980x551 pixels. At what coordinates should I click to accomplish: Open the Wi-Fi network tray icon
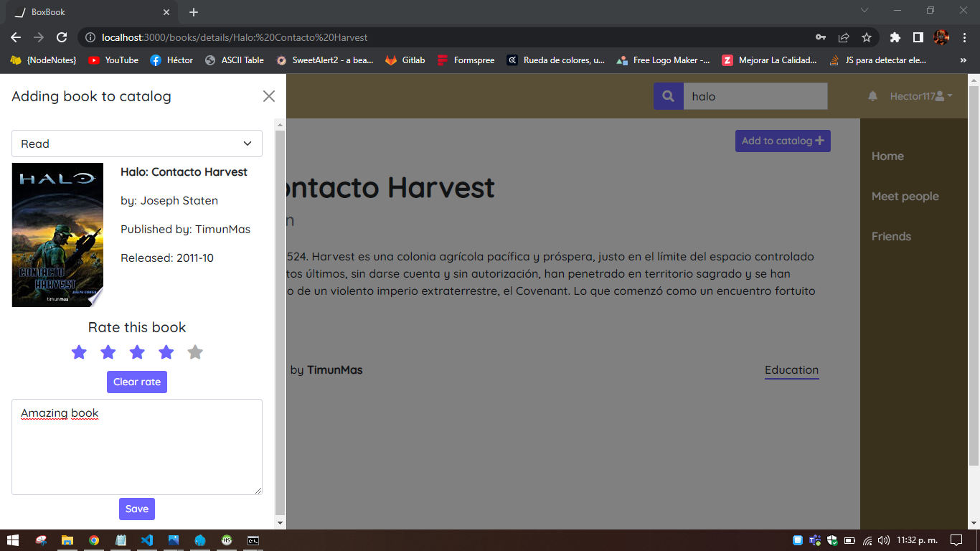coord(867,540)
